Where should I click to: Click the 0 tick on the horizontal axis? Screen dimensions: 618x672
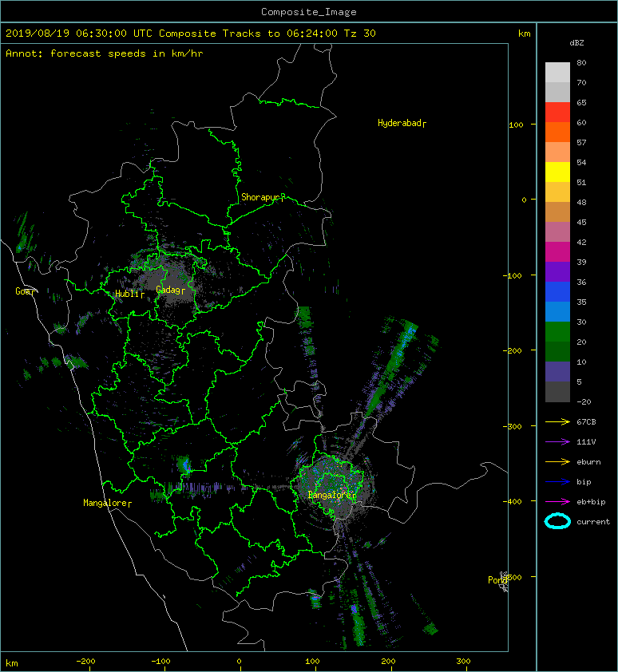239,662
